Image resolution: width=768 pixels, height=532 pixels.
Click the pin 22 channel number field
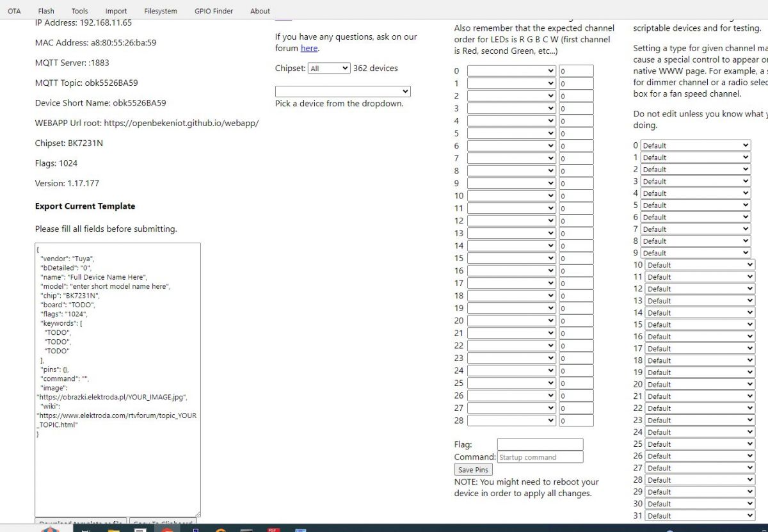coord(576,346)
